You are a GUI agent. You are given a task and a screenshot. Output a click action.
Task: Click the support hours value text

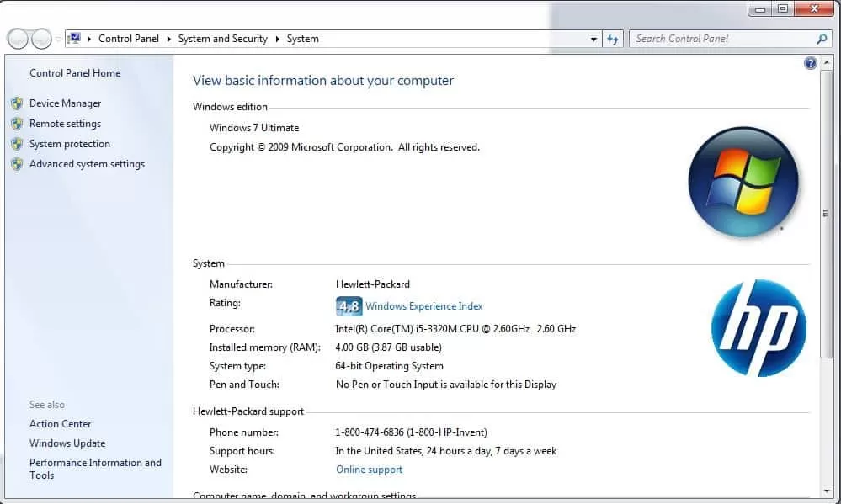pyautogui.click(x=446, y=451)
